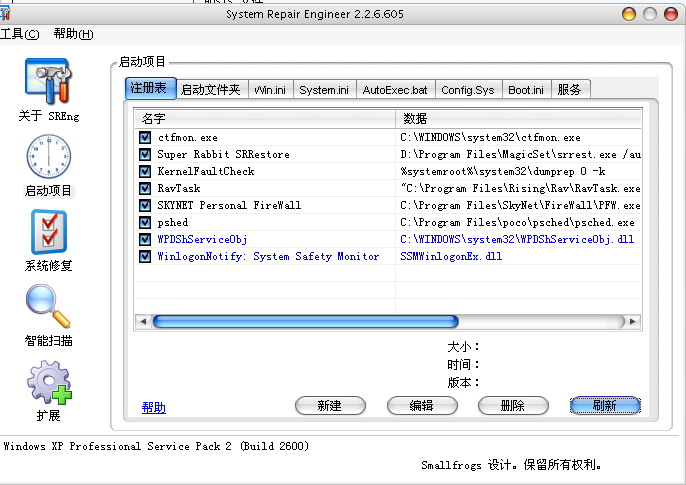Click the Windows XP Professional status text
This screenshot has width=686, height=485.
(156, 447)
